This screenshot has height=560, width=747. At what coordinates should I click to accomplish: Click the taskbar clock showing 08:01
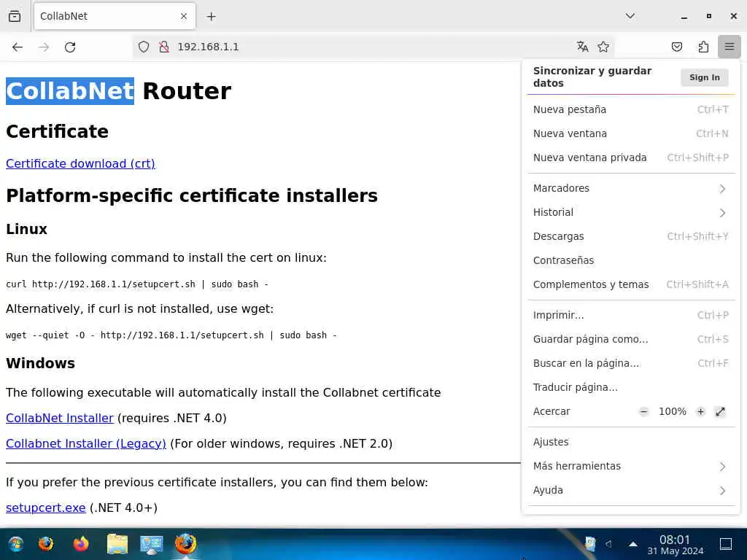point(675,545)
